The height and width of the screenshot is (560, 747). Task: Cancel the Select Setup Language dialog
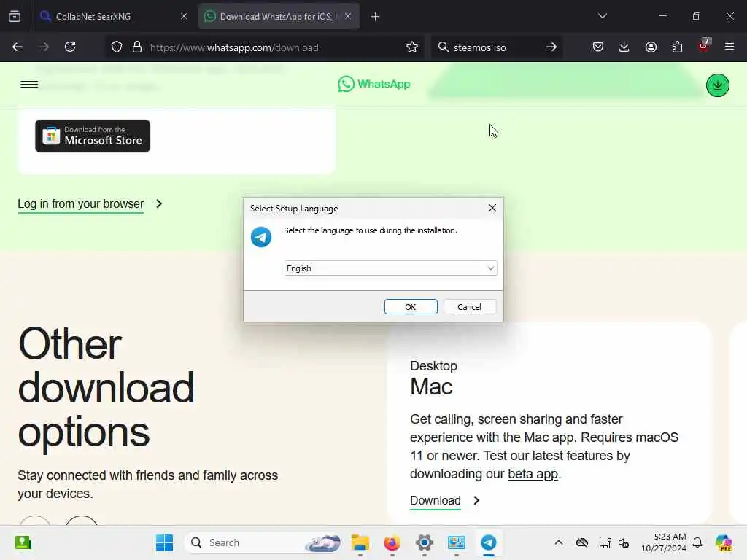pos(469,307)
